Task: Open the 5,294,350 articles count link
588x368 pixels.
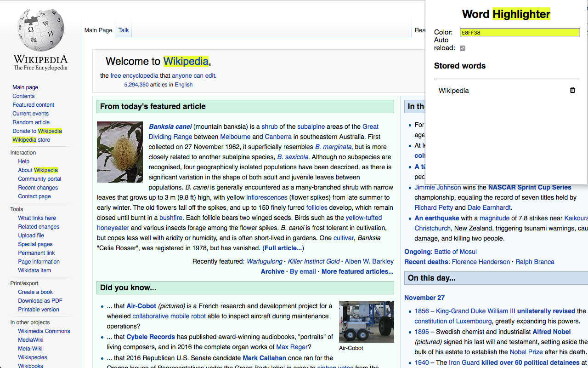Action: point(136,85)
